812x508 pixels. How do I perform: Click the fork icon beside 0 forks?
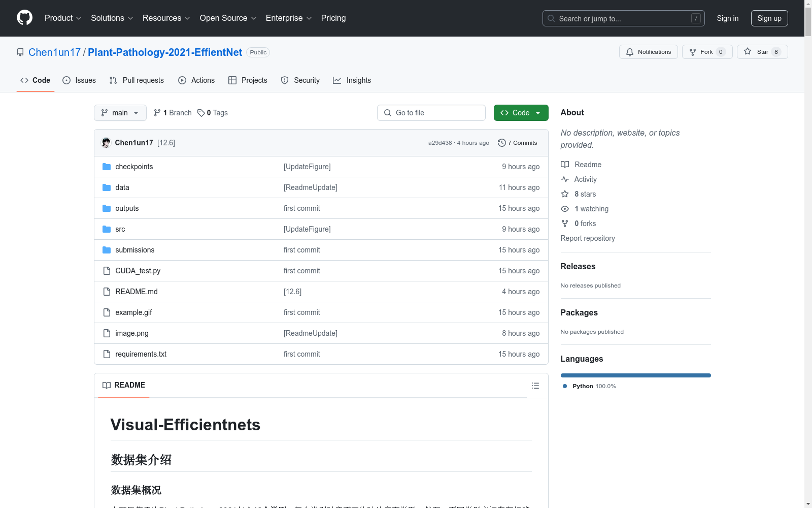(x=565, y=224)
